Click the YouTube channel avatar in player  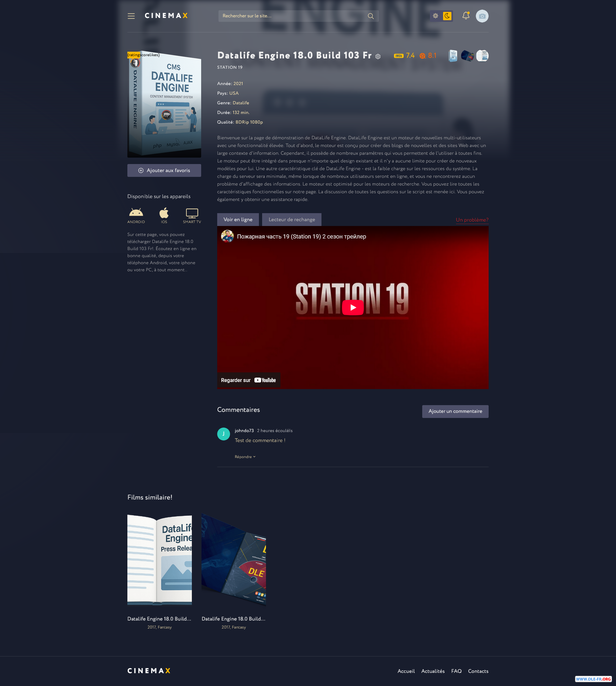(227, 236)
